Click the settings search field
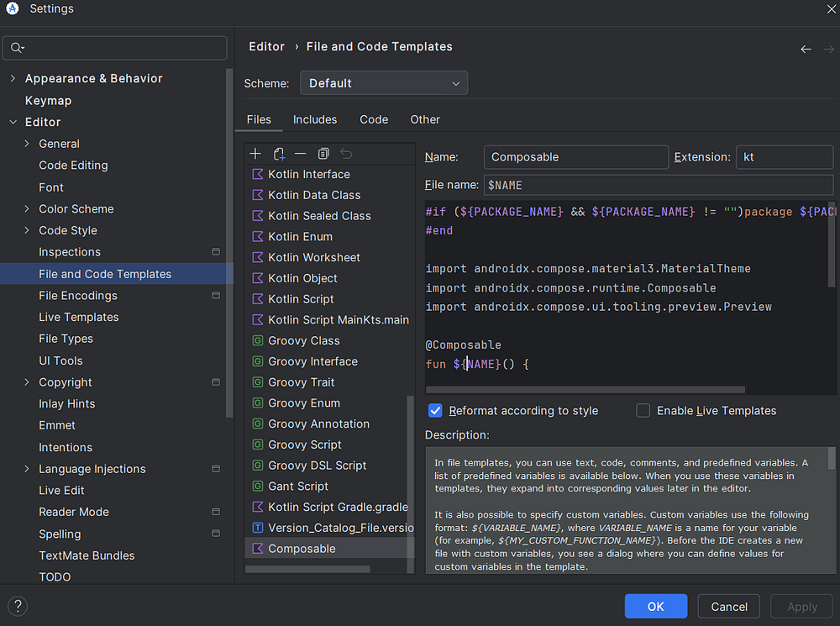This screenshot has height=626, width=840. click(114, 48)
